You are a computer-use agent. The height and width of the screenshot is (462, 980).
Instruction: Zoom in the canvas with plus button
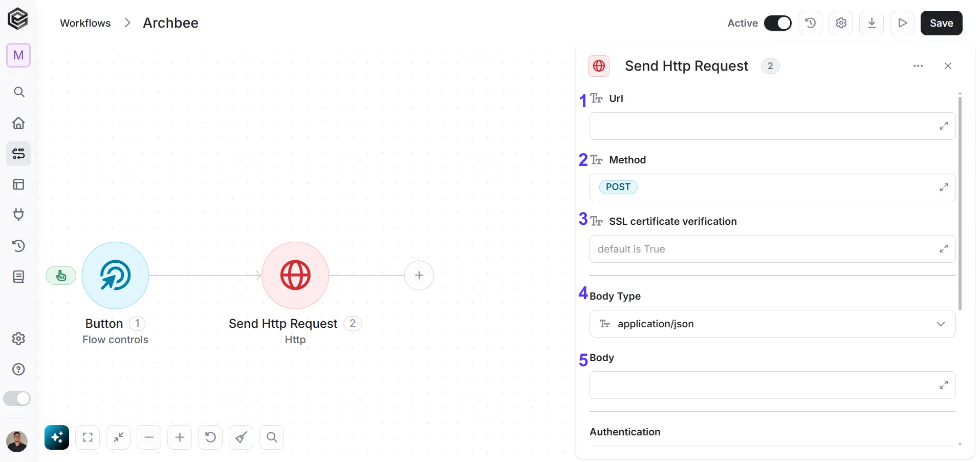180,437
